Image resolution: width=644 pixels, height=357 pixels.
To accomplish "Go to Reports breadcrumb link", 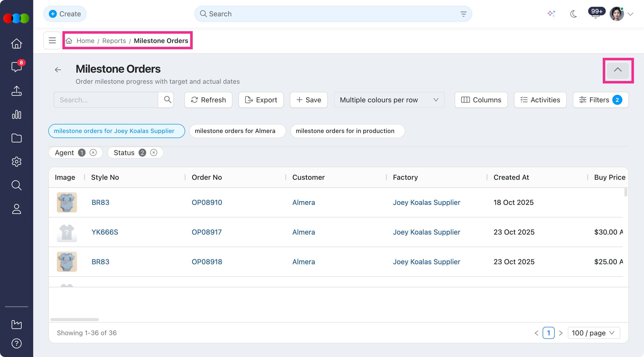I will point(114,41).
